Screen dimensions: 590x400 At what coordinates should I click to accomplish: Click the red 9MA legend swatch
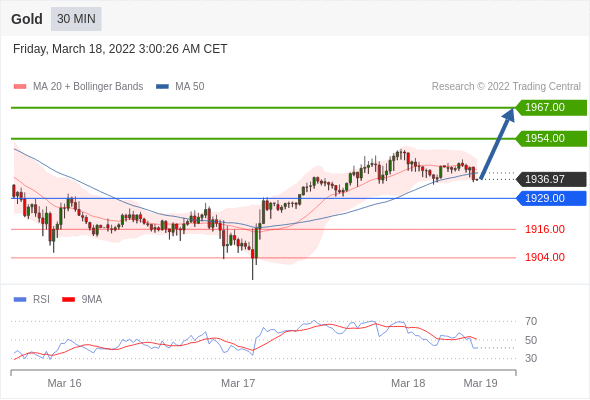[68, 300]
